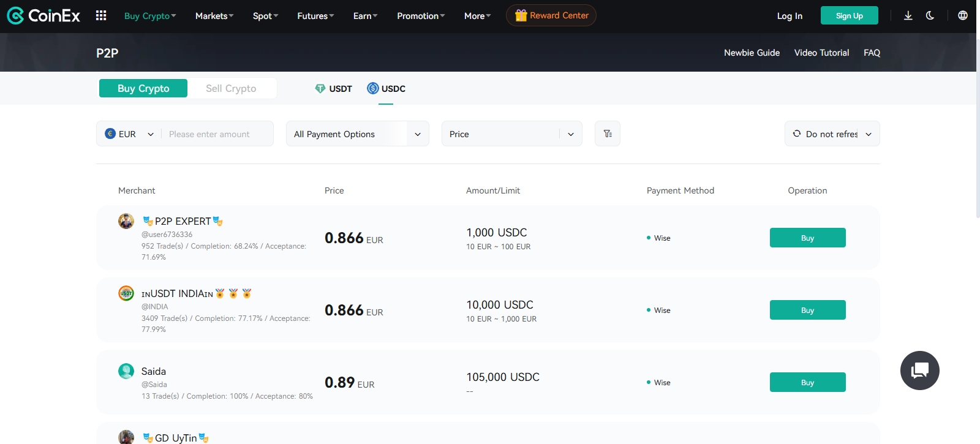Image resolution: width=980 pixels, height=444 pixels.
Task: Expand the Futures nav menu
Action: pyautogui.click(x=315, y=16)
